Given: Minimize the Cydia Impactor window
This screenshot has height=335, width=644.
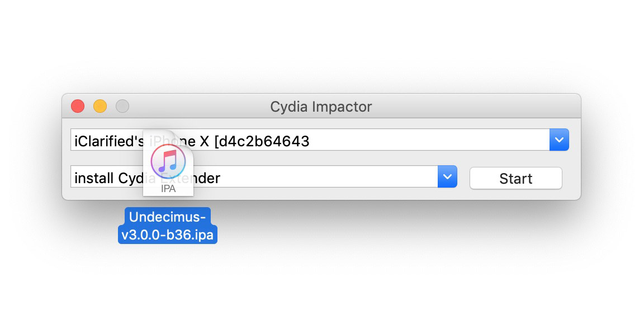Looking at the screenshot, I should [100, 106].
